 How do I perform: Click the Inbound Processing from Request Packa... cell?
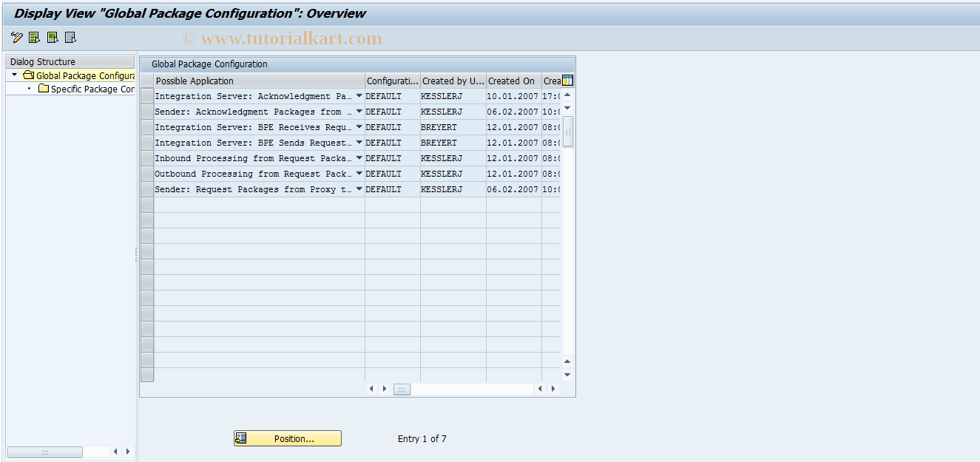point(254,158)
